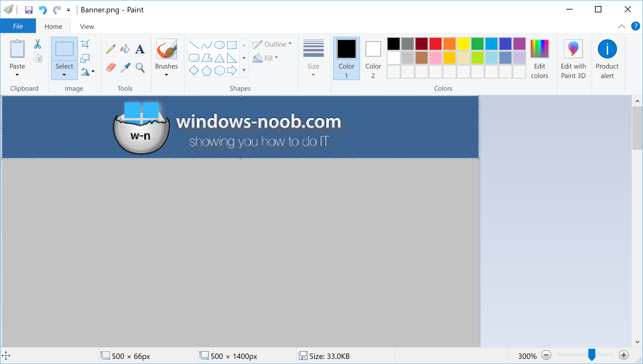Pick the orange color swatch
The height and width of the screenshot is (364, 643).
pyautogui.click(x=450, y=44)
